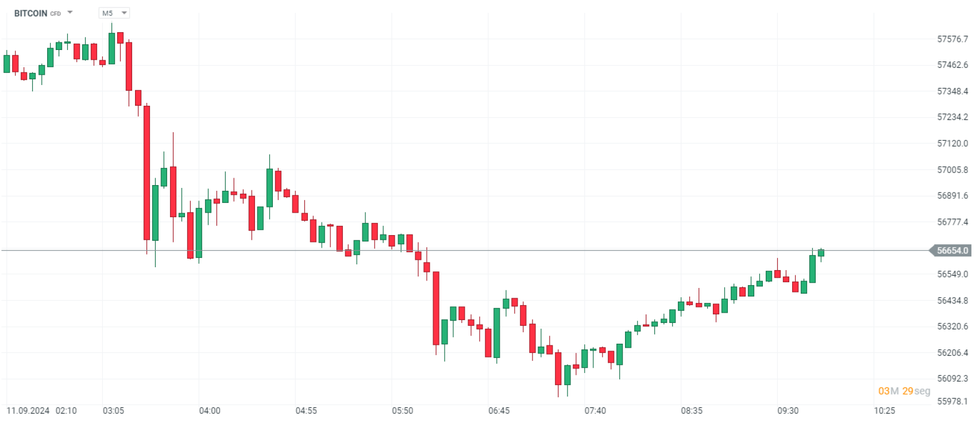Screen dimensions: 980x423
Task: Click the 56434.8 price axis label
Action: (952, 301)
